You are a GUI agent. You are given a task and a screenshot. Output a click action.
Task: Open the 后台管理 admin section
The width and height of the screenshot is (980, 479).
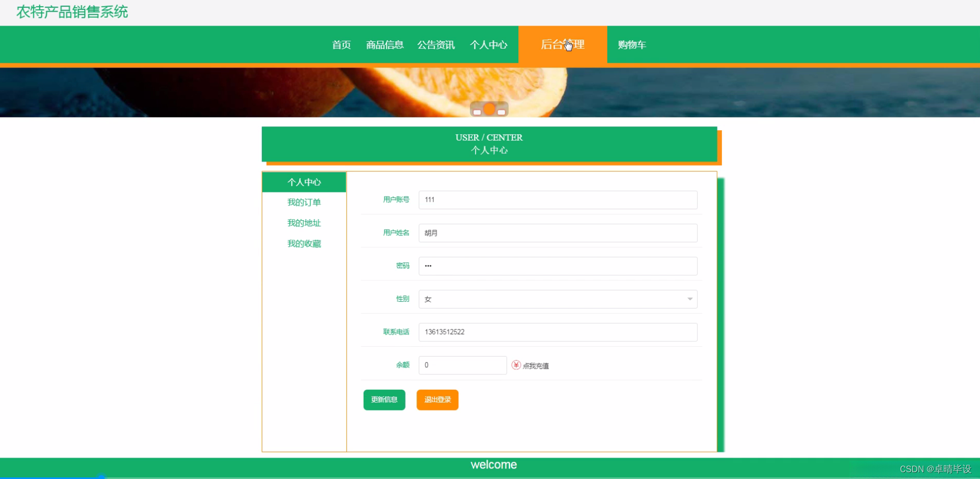click(562, 45)
